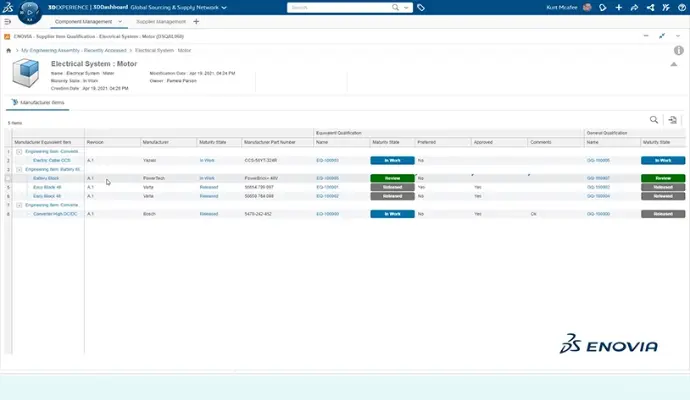Click the Released badge for GQ-100000
The image size is (690, 400).
tap(663, 214)
